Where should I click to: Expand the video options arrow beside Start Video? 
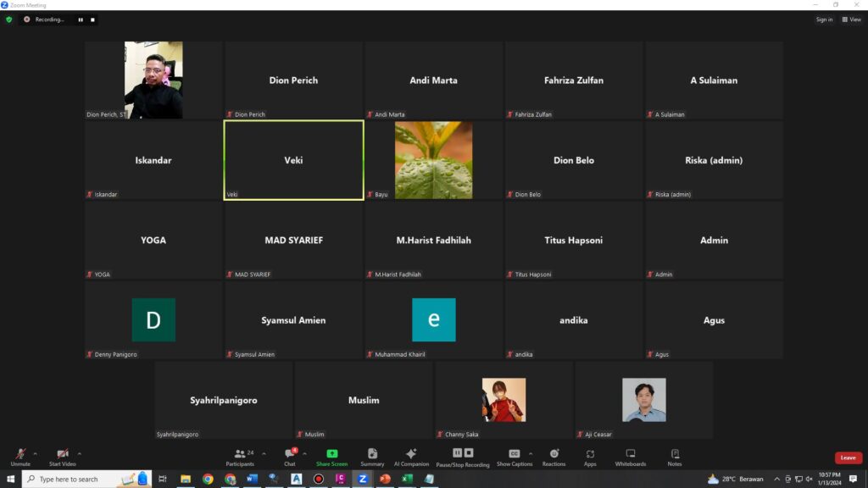(80, 453)
